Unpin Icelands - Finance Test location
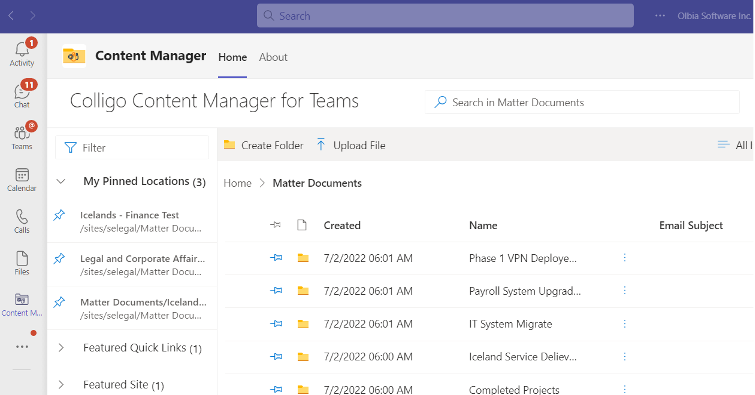 pos(59,215)
